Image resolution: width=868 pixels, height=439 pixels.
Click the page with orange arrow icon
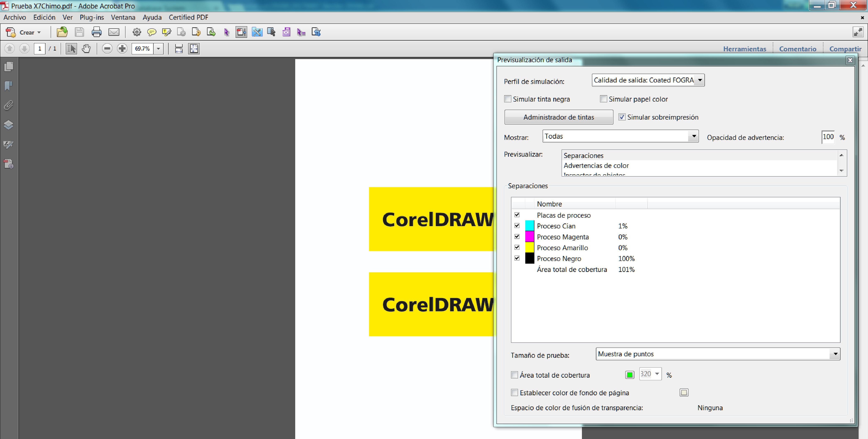tap(196, 32)
